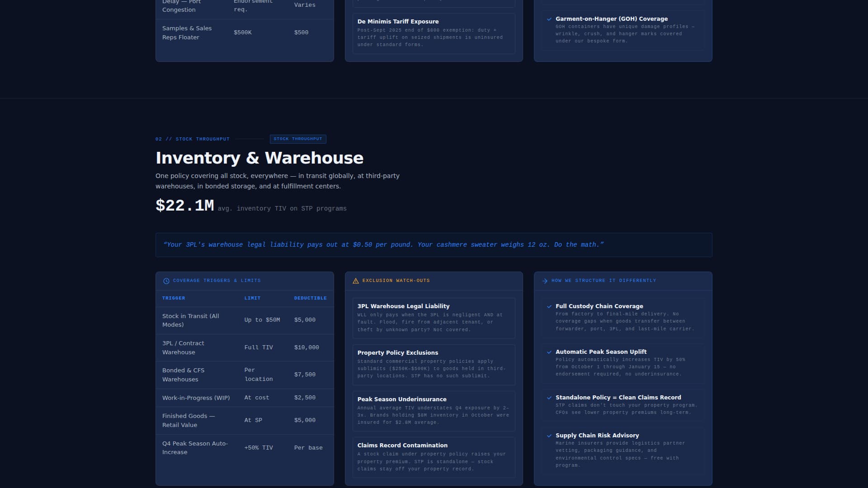Click the avg. inventory TIV on STP programs caption
868x488 pixels.
tap(282, 209)
